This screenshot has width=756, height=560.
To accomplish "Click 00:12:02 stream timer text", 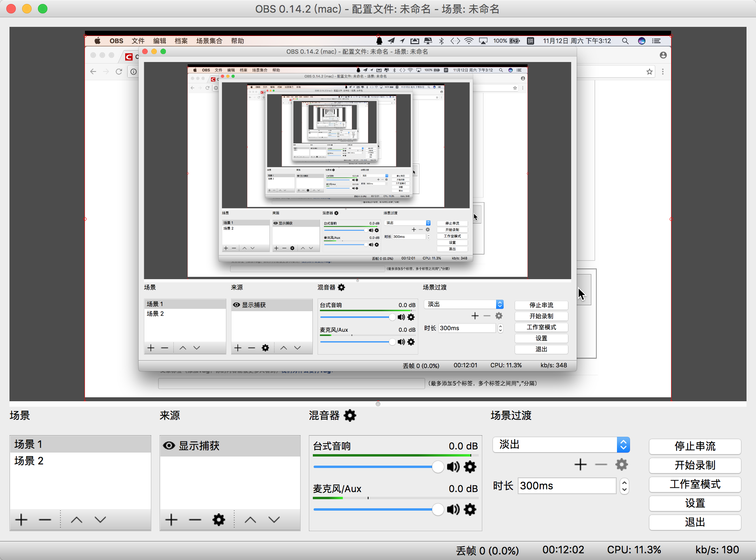I will [x=563, y=550].
